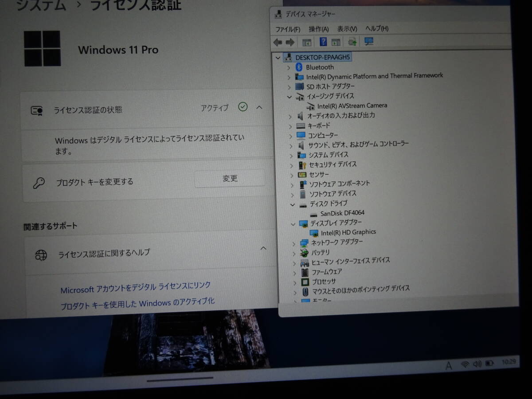Select the プロセッサ category icon
This screenshot has height=399, width=532.
[305, 282]
